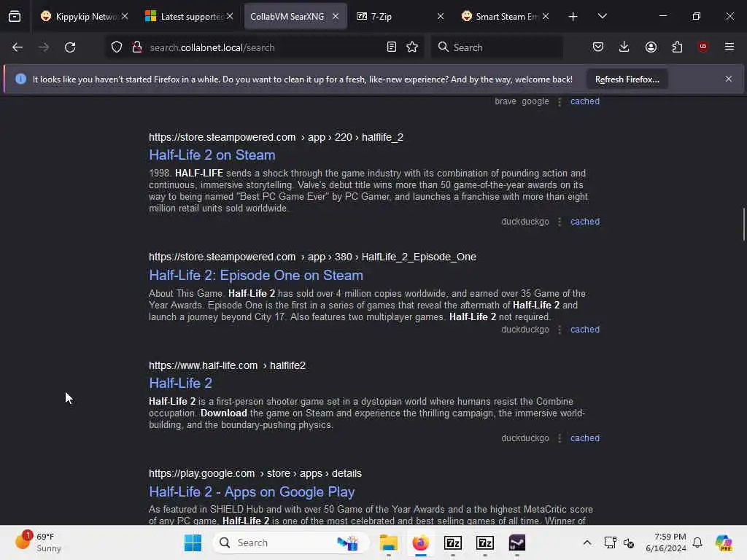747x560 pixels.
Task: Click URL text https://www.half-life.com halflife2
Action: 227,366
